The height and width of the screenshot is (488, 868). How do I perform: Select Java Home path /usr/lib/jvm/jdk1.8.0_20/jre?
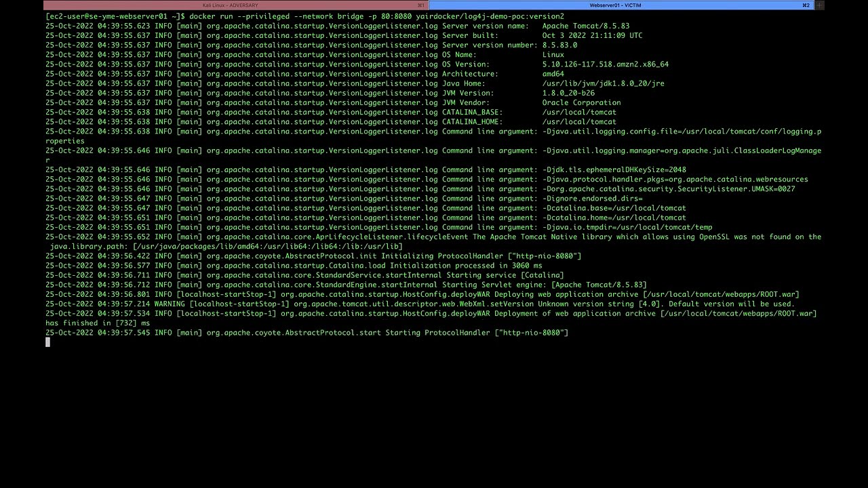coord(604,83)
